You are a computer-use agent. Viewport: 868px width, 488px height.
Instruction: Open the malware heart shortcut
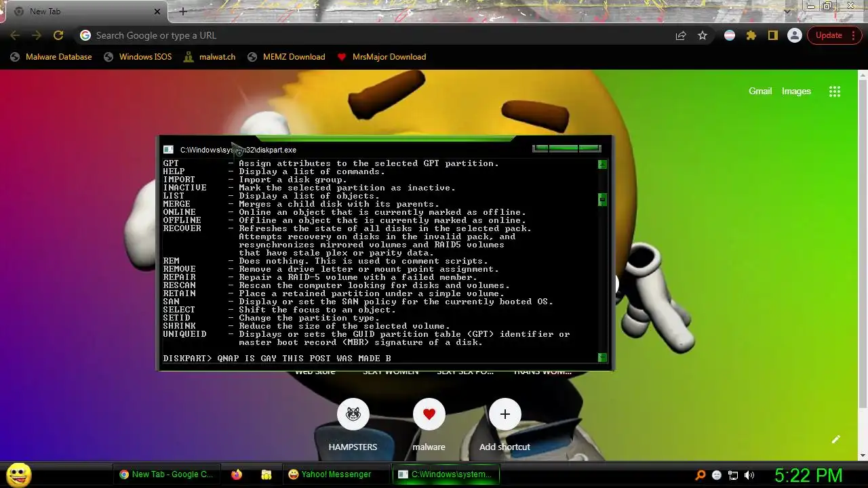pos(429,423)
